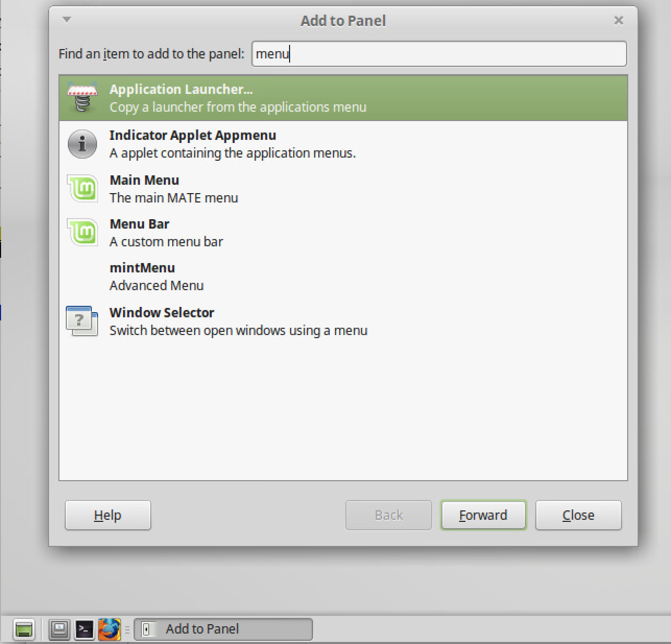Screen dimensions: 671x644
Task: Click 'A custom menu bar' description
Action: [166, 242]
